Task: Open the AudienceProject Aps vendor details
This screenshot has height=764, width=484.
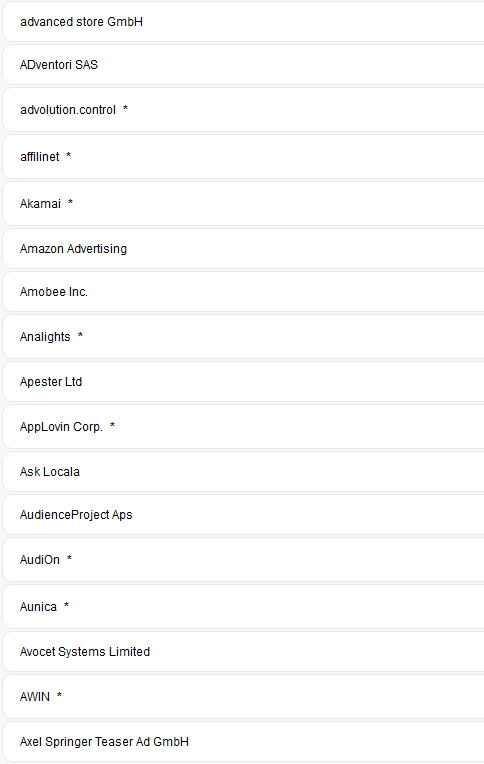Action: [244, 515]
